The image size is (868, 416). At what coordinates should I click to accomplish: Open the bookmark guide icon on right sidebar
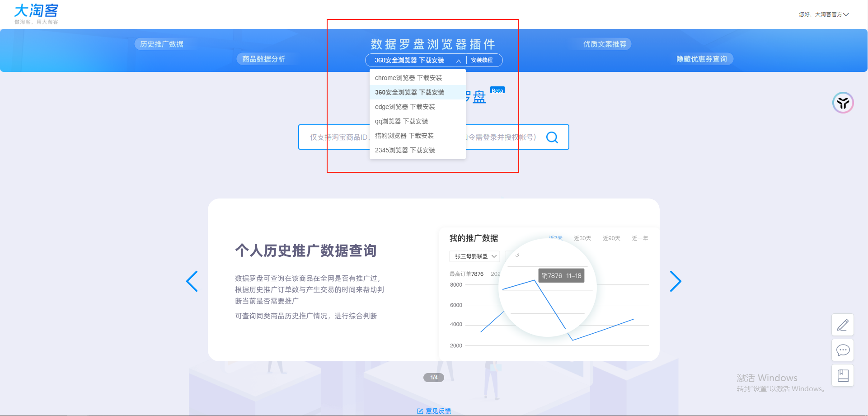[x=842, y=375]
